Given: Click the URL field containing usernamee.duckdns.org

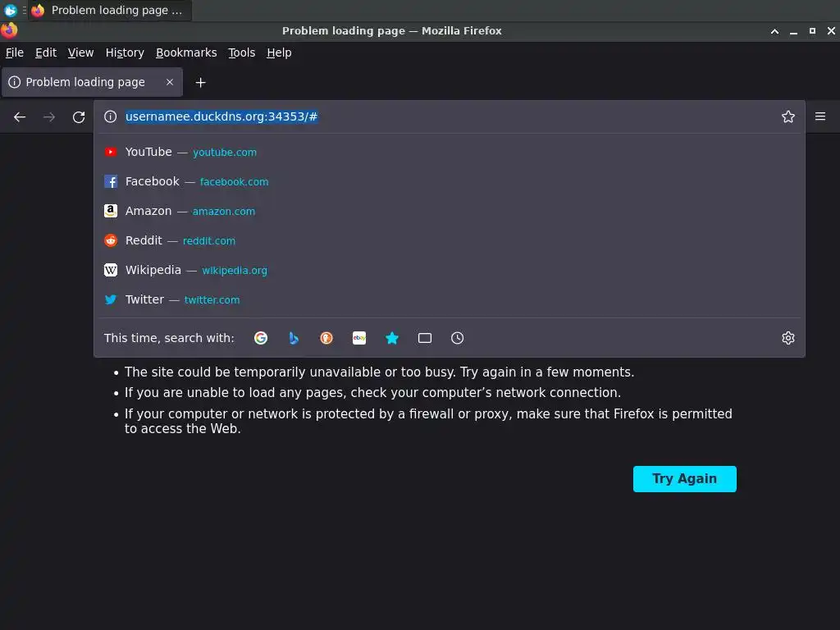Looking at the screenshot, I should [449, 116].
